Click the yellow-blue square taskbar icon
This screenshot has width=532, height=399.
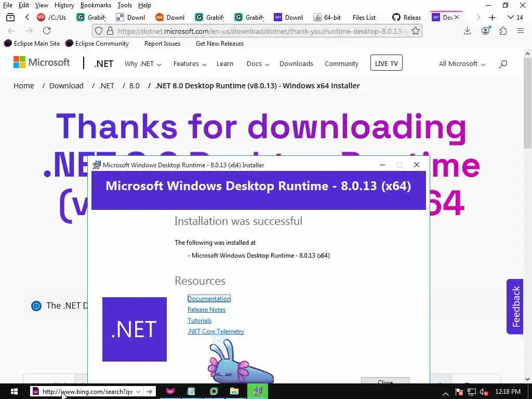click(x=214, y=392)
